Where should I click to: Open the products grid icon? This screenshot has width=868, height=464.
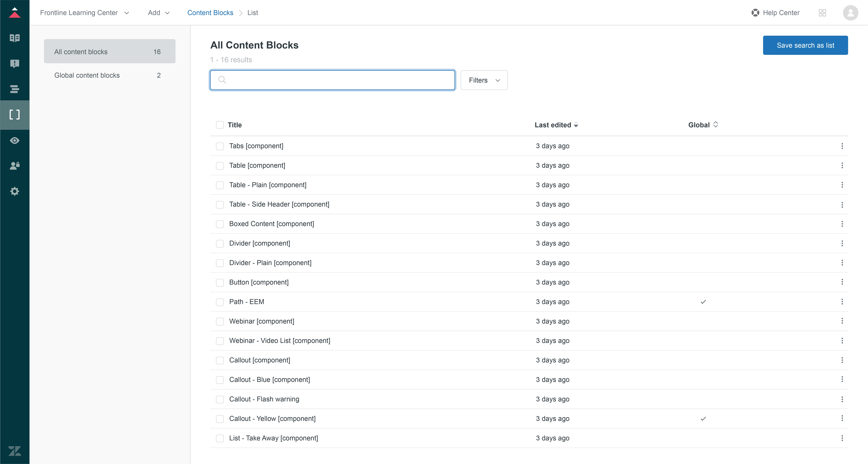[x=822, y=13]
